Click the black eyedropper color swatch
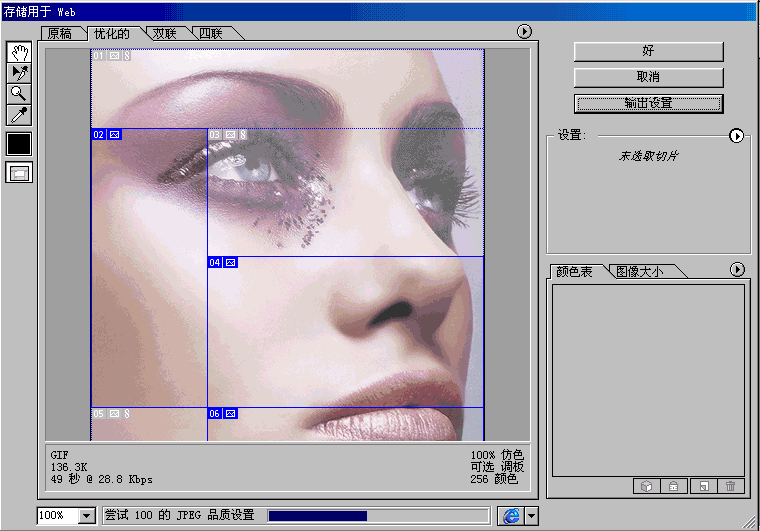 click(19, 143)
